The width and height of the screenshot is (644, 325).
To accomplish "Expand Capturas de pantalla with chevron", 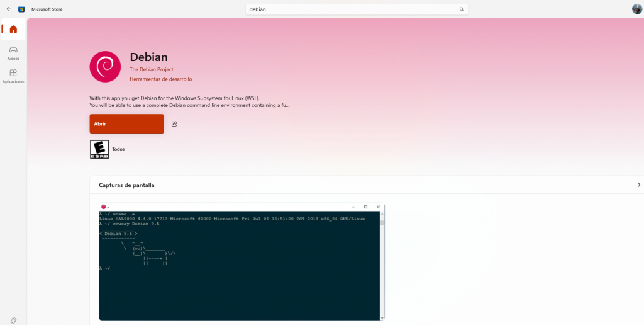I will (639, 185).
